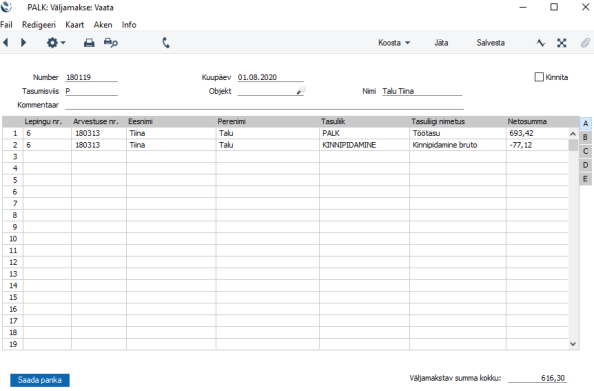Click the Salvesta button
The image size is (594, 391).
click(490, 43)
